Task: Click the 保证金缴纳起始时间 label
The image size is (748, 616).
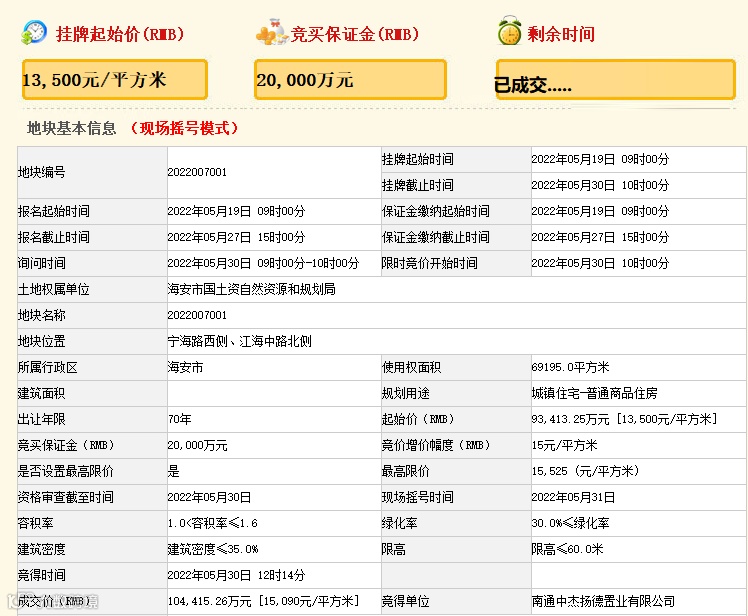Action: point(436,211)
